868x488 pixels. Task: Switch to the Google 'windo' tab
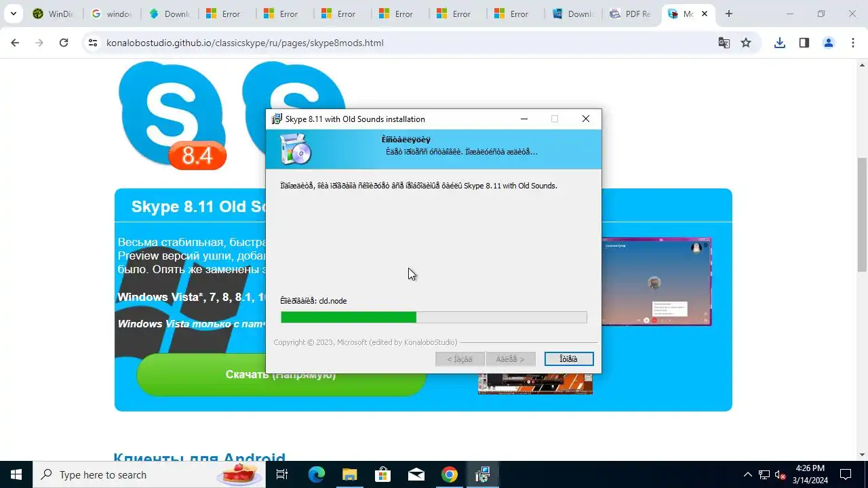(112, 14)
